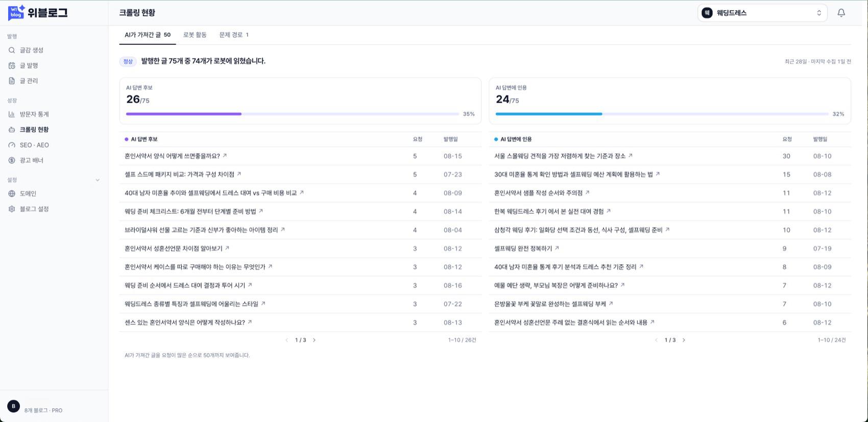
Task: Open post 40대 남자 미혼율 통계 후기 분석
Action: click(565, 267)
